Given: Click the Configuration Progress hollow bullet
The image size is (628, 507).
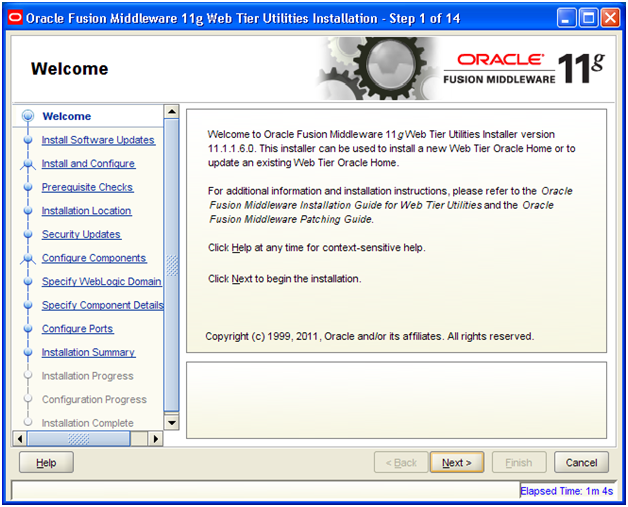Looking at the screenshot, I should tap(28, 398).
